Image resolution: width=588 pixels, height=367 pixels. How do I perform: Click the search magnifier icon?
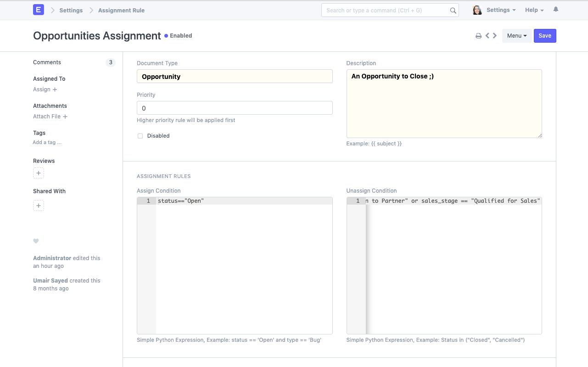point(453,10)
